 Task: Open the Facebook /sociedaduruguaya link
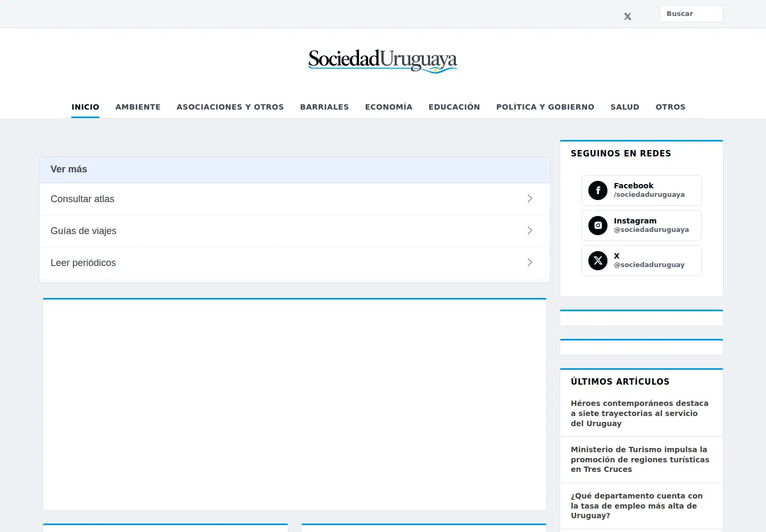pos(642,190)
